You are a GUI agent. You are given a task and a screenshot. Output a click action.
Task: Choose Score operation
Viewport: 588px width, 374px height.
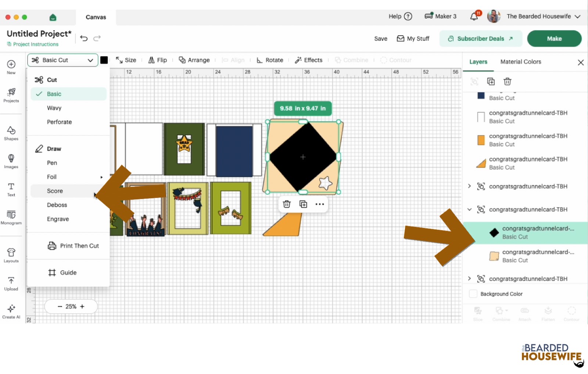69,191
